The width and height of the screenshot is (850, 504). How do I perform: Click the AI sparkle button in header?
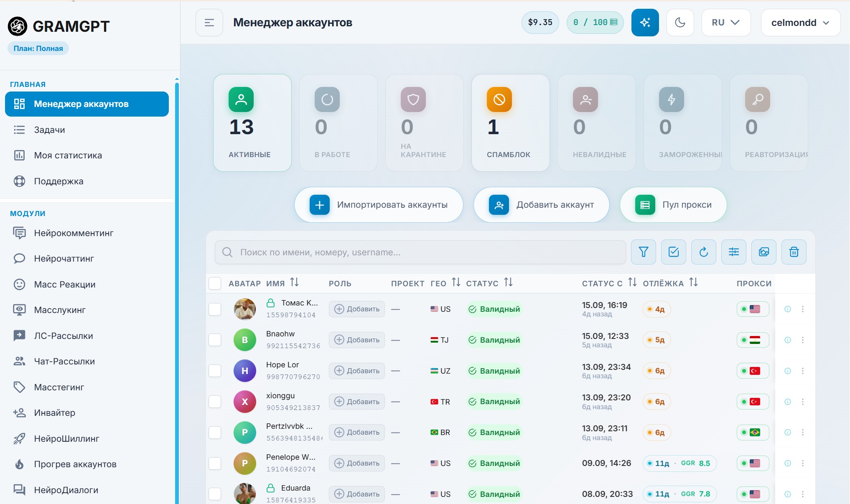tap(645, 23)
